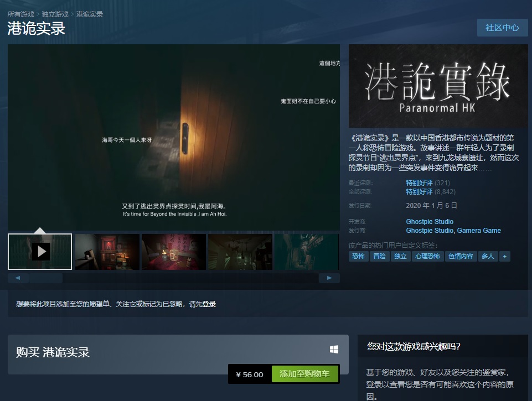Open the 社区中心 community hub
The image size is (532, 401).
502,28
